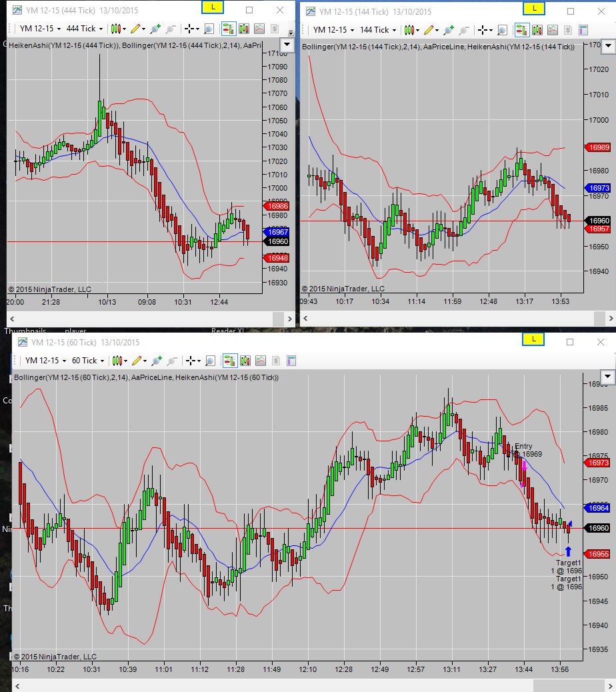
Task: Open 144 Tick interval dropdown
Action: 378,30
